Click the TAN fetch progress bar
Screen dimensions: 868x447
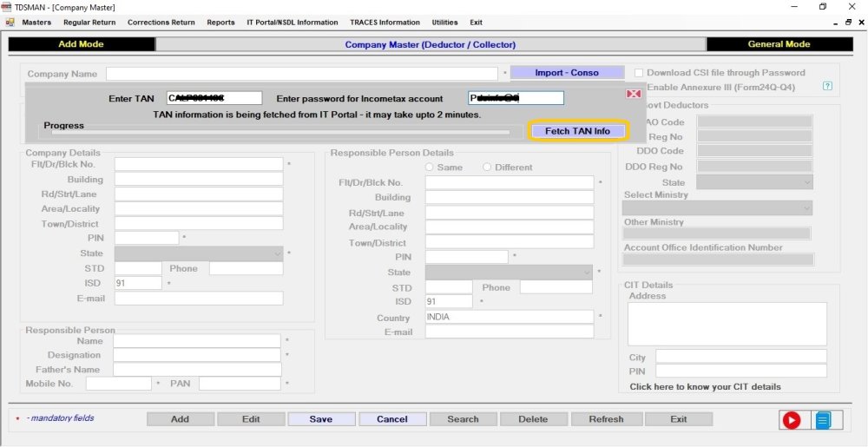point(280,132)
